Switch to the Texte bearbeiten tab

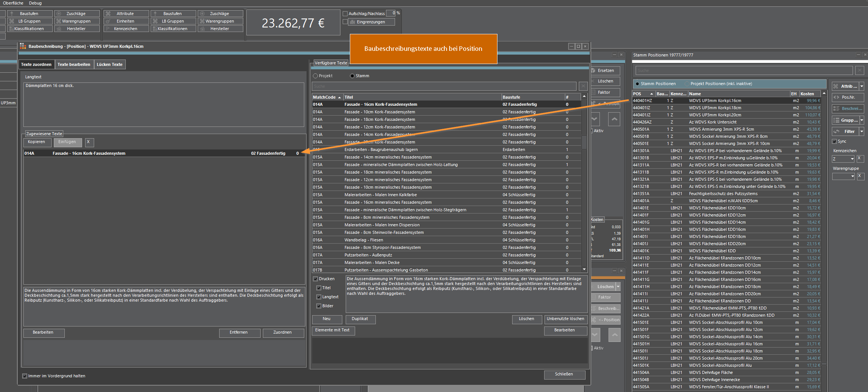(x=74, y=64)
